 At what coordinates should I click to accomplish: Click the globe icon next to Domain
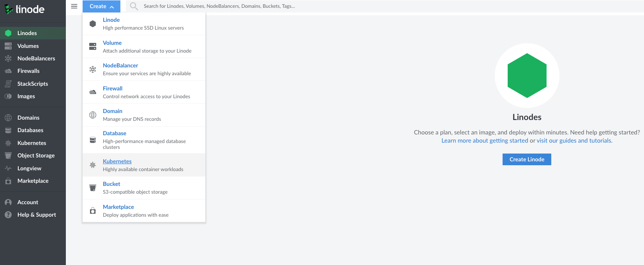(x=93, y=115)
